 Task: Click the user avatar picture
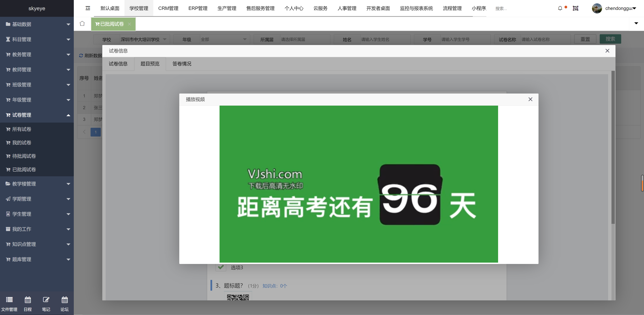click(597, 8)
